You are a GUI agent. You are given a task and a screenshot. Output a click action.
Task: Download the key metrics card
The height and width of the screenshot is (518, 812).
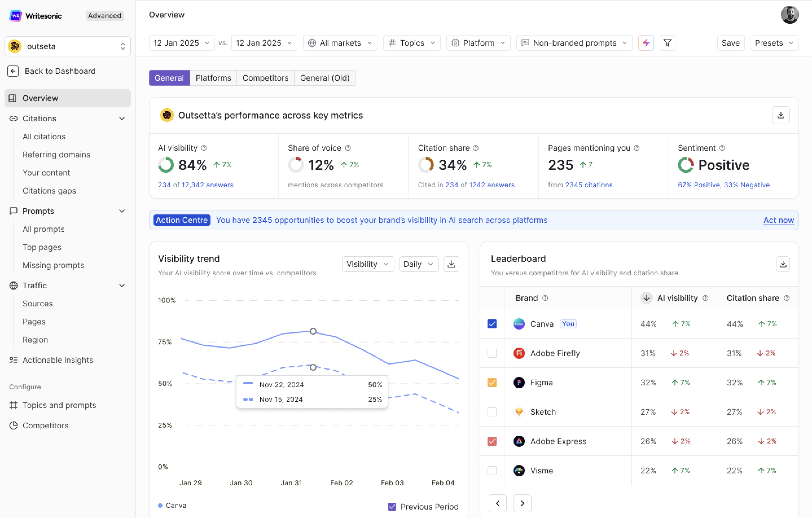(781, 115)
